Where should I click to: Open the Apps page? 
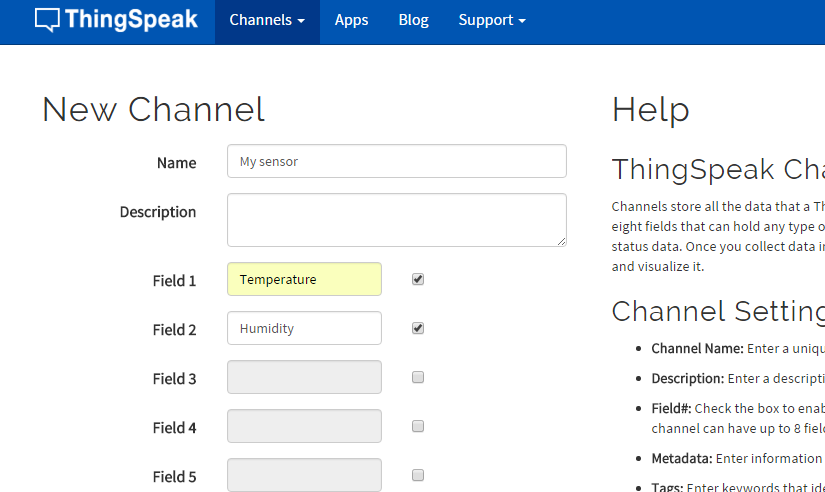(x=351, y=21)
